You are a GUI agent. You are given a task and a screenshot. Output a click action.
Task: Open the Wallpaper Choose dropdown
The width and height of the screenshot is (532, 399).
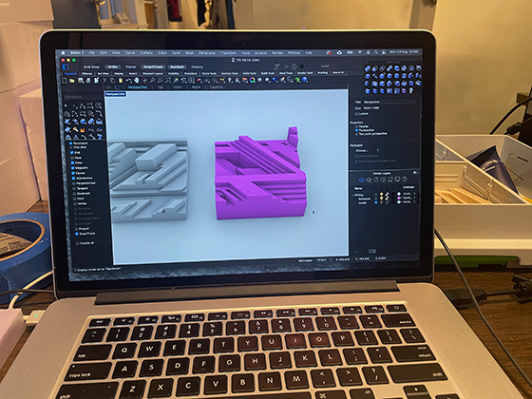click(x=367, y=150)
